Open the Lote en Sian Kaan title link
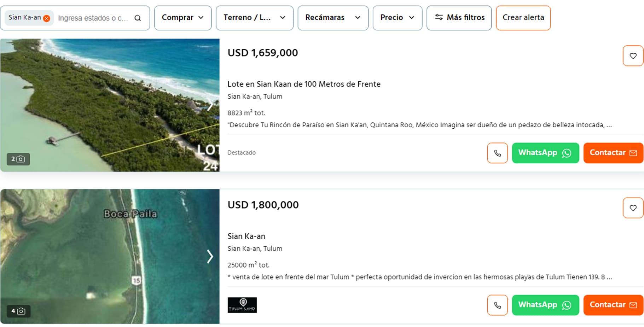 click(x=304, y=84)
